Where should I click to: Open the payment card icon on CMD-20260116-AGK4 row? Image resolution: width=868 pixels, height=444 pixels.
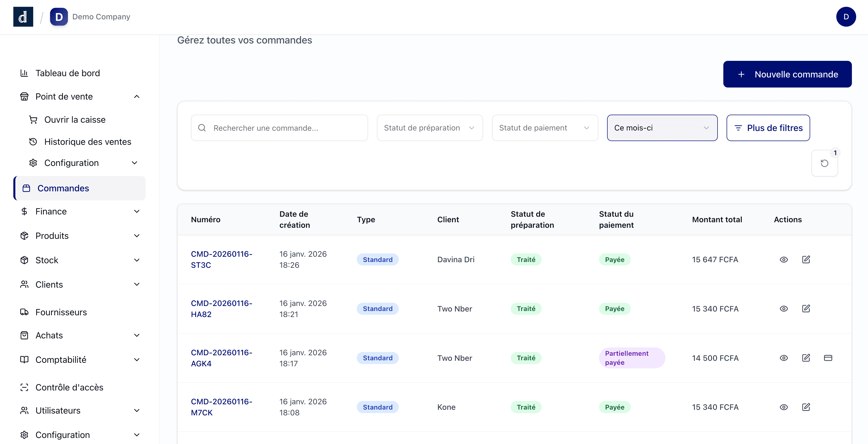coord(828,358)
